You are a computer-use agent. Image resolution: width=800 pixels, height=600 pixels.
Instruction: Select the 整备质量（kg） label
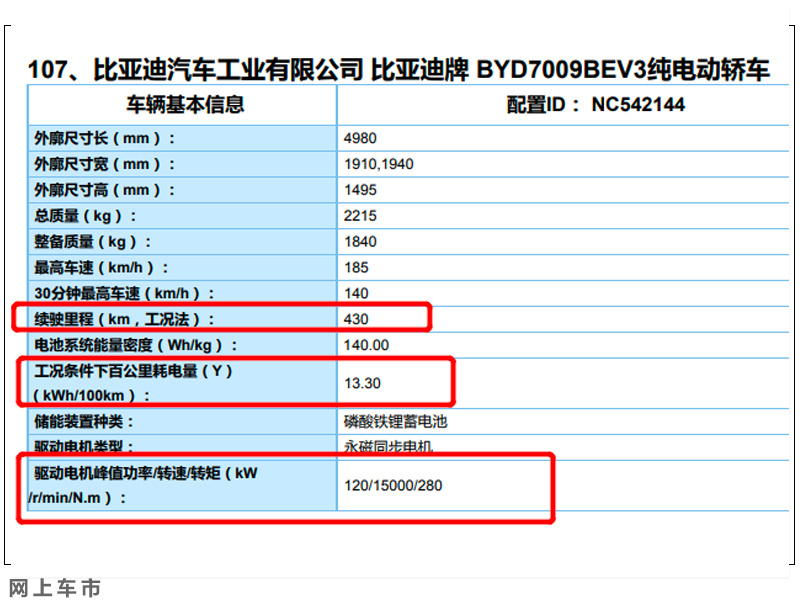93,242
